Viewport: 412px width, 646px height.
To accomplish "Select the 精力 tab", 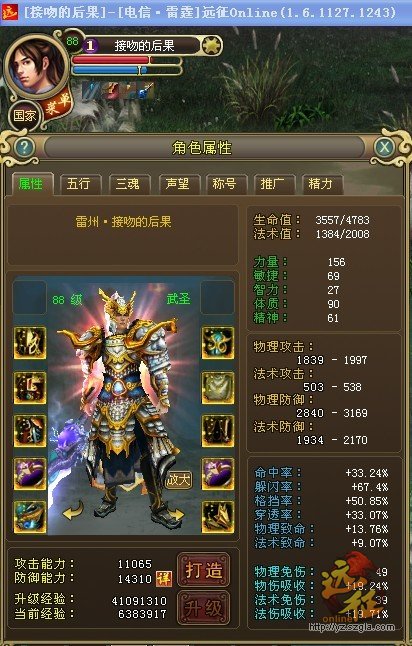I will (321, 184).
